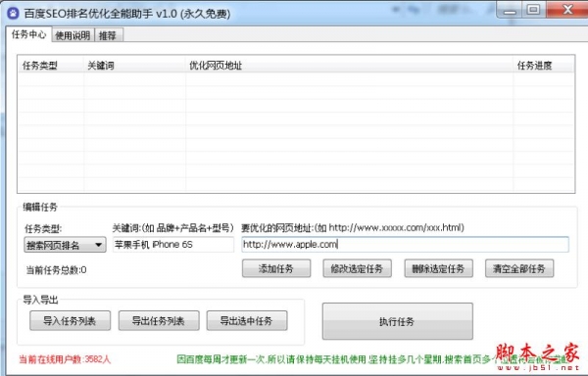The image size is (588, 376).
Task: Click the 当前在线用户数:3582人 status text
Action: [x=65, y=359]
